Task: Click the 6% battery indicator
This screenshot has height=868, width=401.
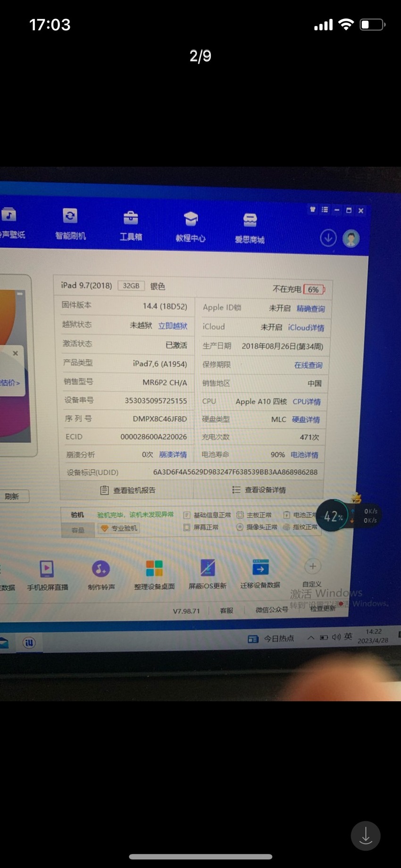Action: click(x=314, y=289)
